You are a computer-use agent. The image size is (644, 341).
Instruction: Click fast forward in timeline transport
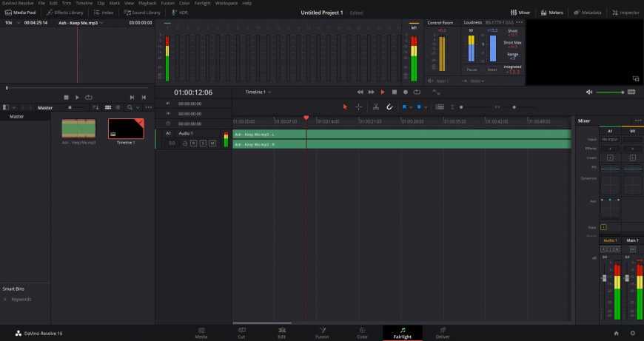click(x=372, y=92)
